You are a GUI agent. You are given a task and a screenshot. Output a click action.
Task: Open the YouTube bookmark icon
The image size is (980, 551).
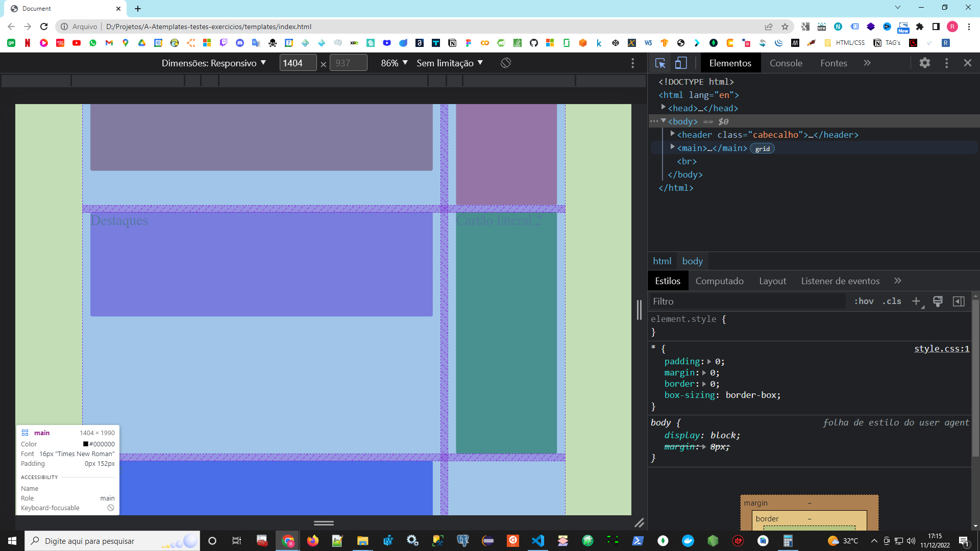[x=77, y=43]
